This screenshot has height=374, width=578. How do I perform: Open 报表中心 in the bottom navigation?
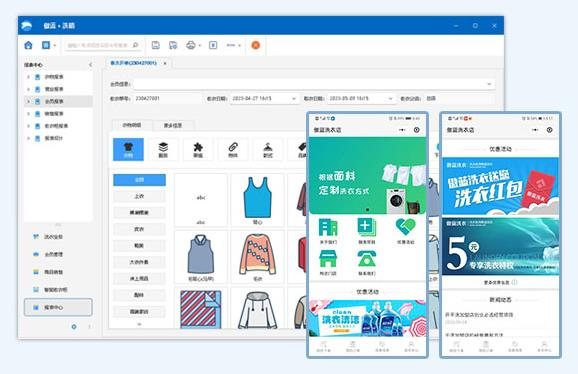58,307
